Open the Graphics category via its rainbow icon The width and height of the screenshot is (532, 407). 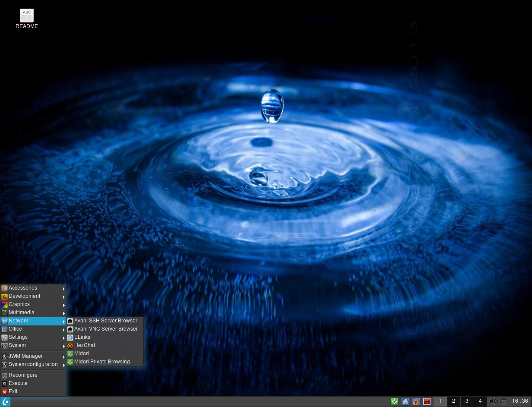click(x=4, y=305)
